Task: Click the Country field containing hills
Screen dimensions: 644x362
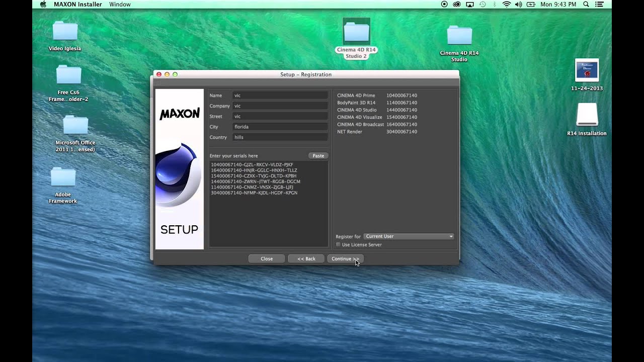Action: 280,137
